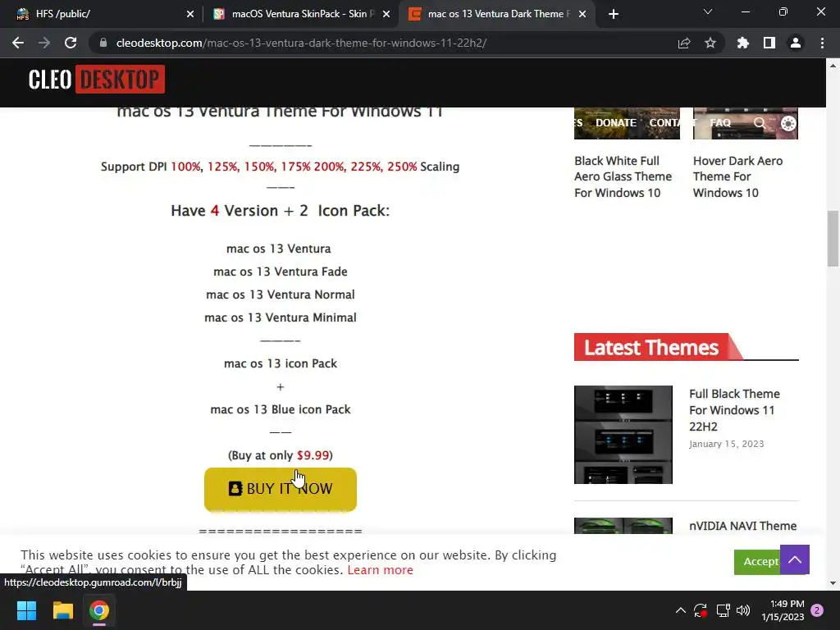Share this page via share icon
Image resolution: width=840 pixels, height=630 pixels.
pos(684,43)
